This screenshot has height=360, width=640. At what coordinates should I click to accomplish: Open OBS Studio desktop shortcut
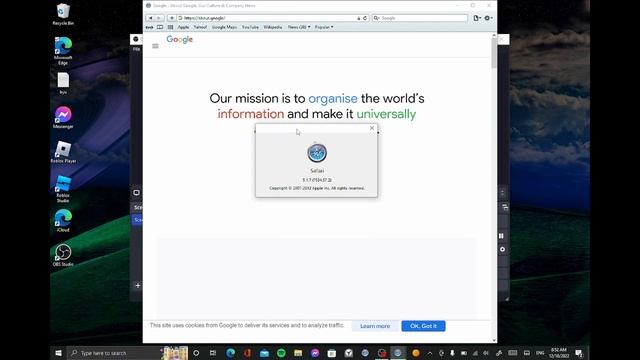click(x=63, y=255)
